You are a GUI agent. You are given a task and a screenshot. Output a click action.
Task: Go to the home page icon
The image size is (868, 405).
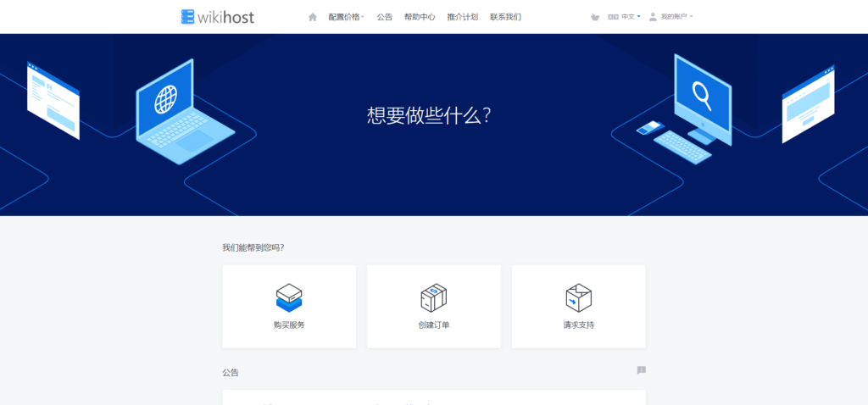coord(313,17)
